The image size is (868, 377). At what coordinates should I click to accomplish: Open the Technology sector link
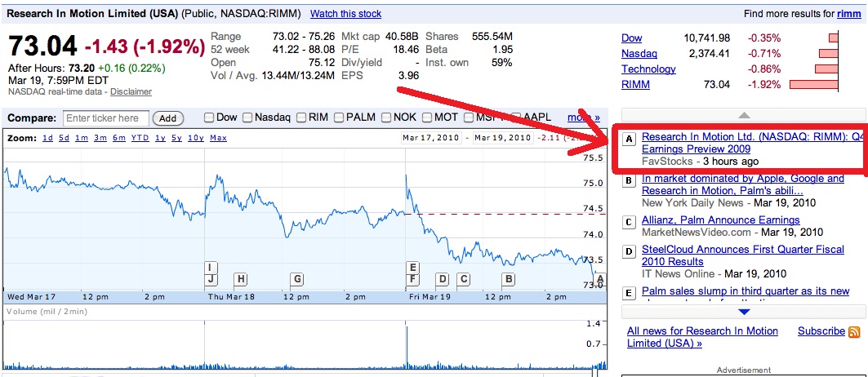tap(648, 69)
